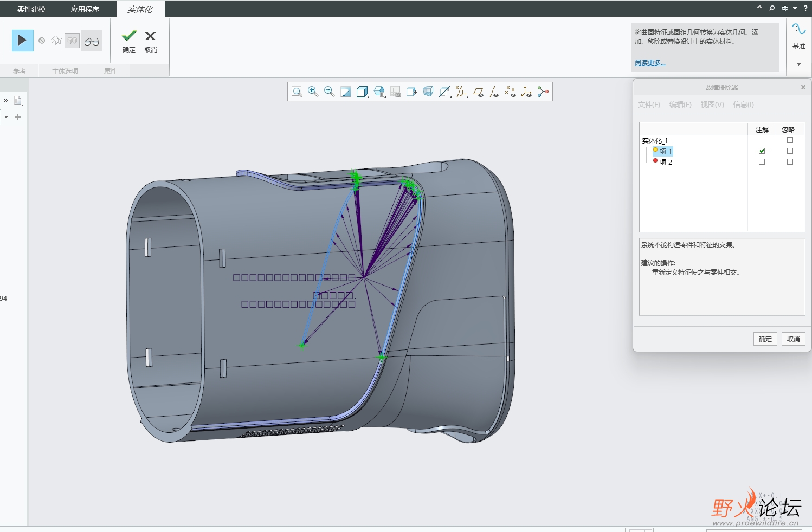Open the section display dropdown icon
812x532 pixels.
(444, 92)
